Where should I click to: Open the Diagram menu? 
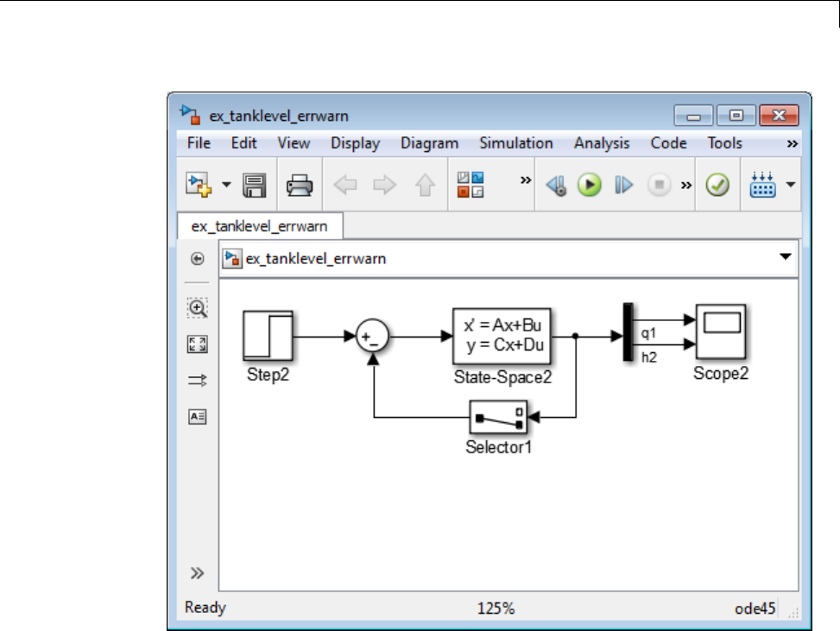pos(430,143)
